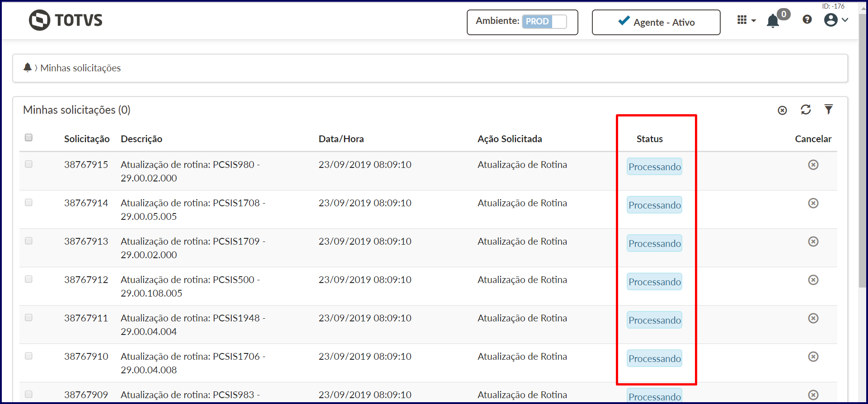
Task: Click the Solicitação column header
Action: point(87,139)
